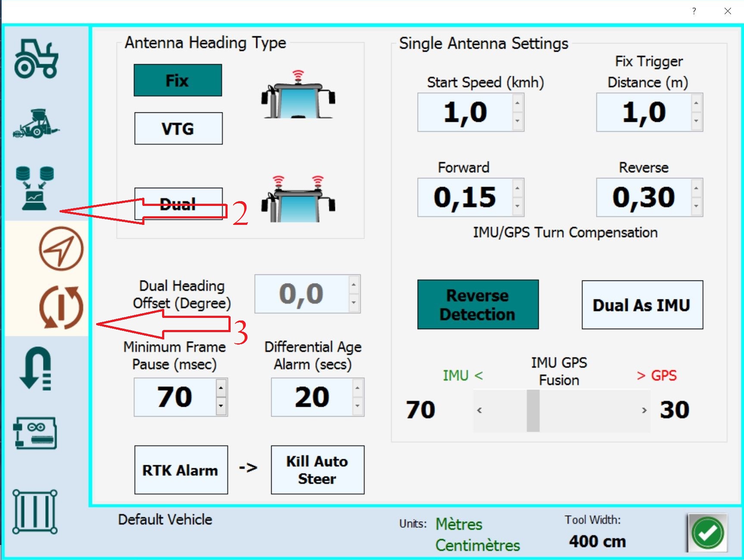Decrease Dual Heading Offset value
This screenshot has width=744, height=560.
(x=354, y=303)
